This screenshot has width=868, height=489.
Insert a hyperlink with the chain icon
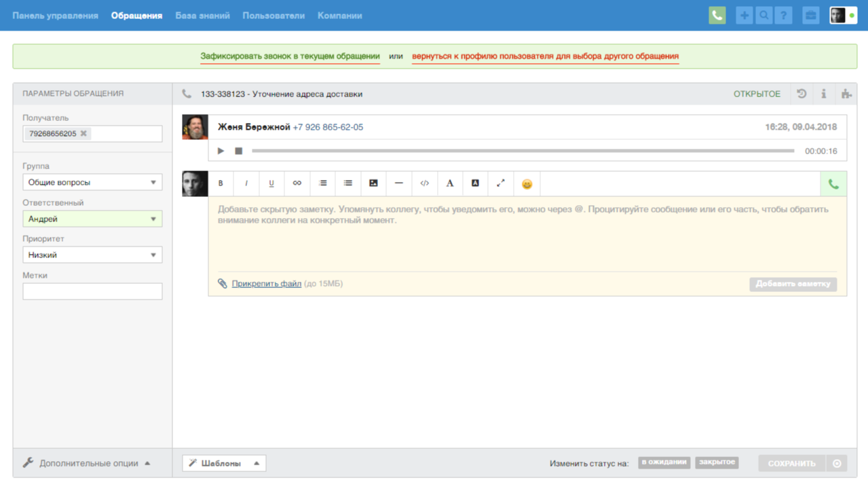point(297,183)
